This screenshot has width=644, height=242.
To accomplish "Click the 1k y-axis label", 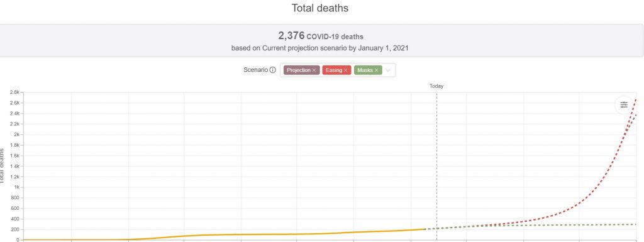I will click(16, 187).
